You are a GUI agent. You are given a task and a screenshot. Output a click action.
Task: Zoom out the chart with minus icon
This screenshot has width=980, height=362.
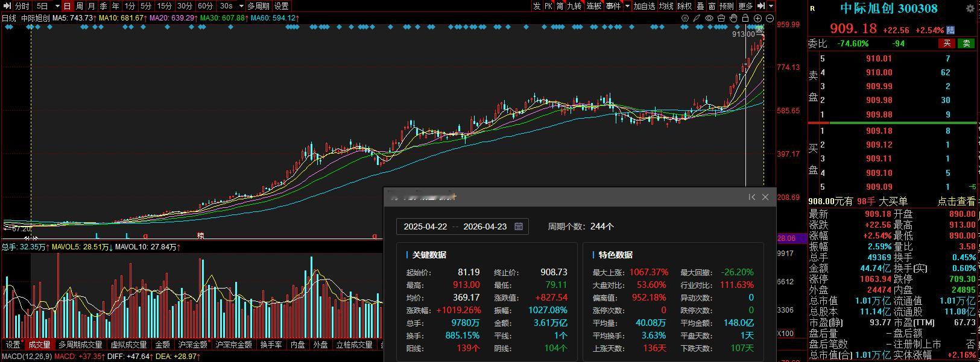click(770, 18)
